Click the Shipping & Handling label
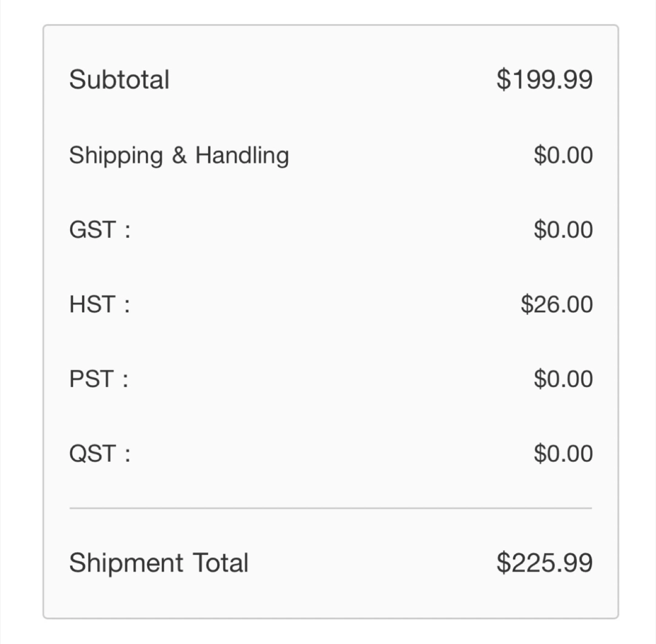This screenshot has height=644, width=656. (x=179, y=156)
